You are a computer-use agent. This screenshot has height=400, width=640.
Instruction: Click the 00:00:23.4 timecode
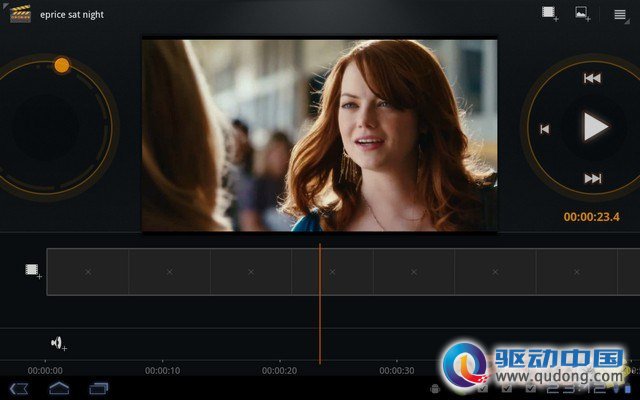click(591, 217)
